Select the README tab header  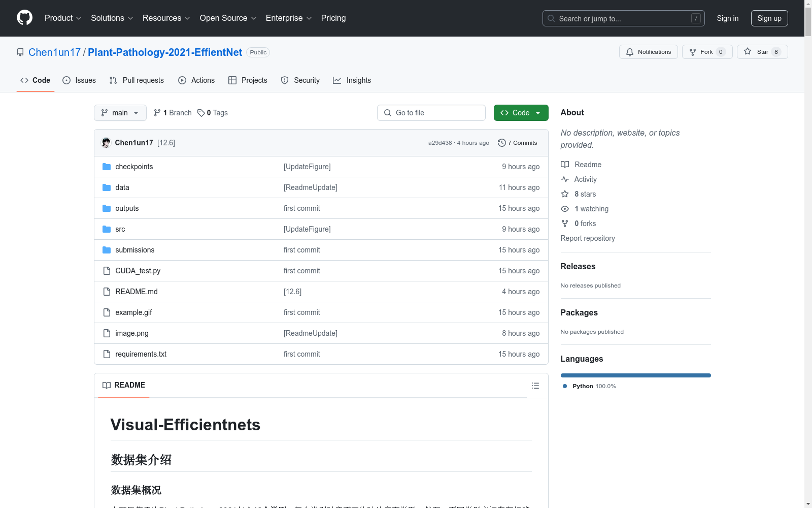[x=124, y=385]
